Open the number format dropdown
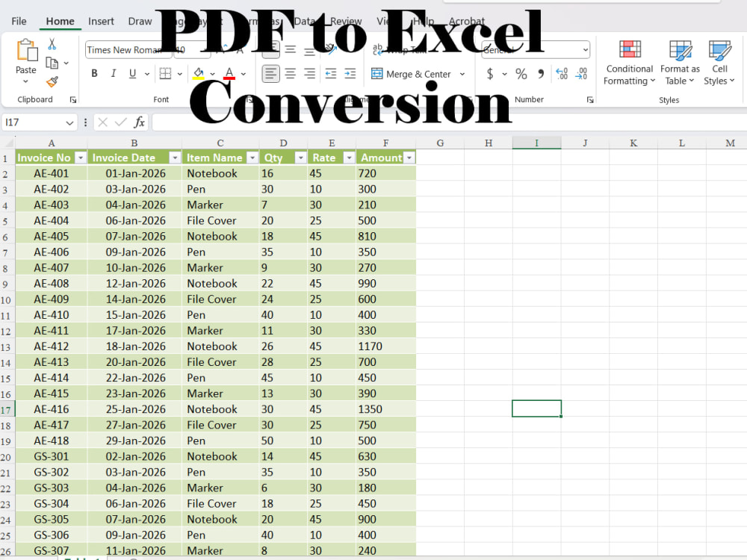 point(586,49)
